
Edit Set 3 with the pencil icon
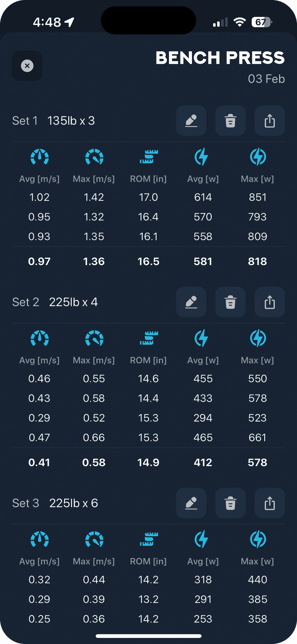click(191, 503)
